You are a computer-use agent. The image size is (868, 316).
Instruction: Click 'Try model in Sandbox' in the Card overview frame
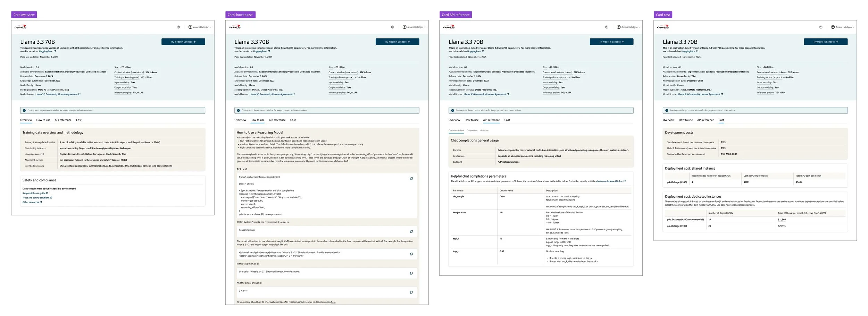183,42
